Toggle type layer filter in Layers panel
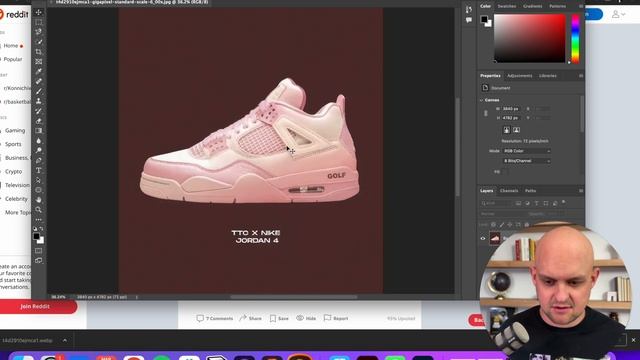 pos(536,203)
